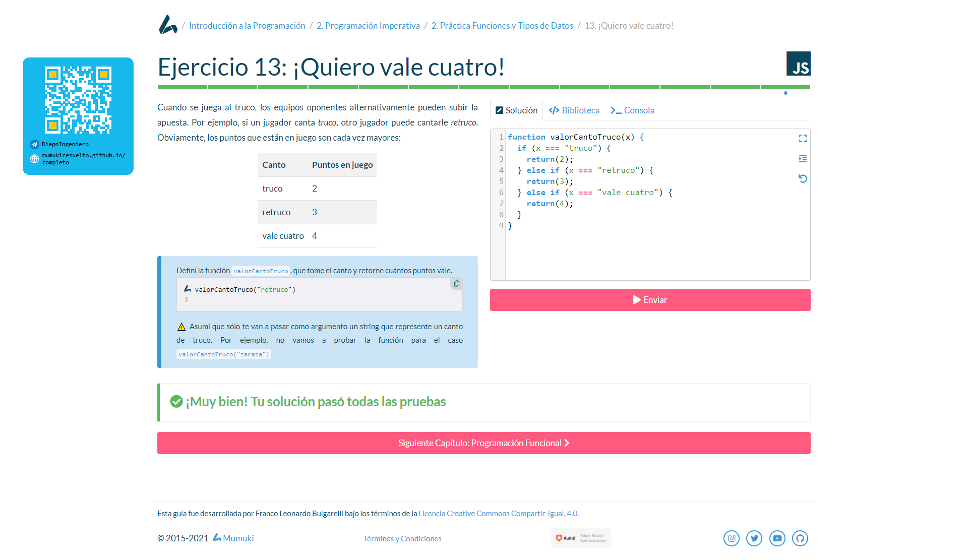
Task: Click the reset solution icon
Action: [x=803, y=178]
